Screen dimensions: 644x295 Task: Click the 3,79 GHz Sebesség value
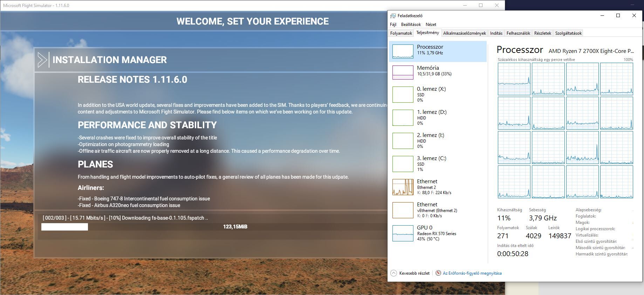543,218
